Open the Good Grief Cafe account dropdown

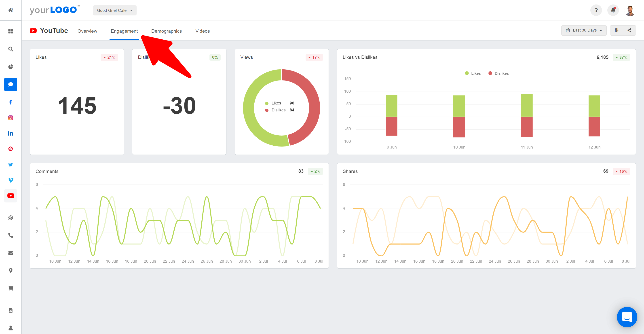coord(114,10)
